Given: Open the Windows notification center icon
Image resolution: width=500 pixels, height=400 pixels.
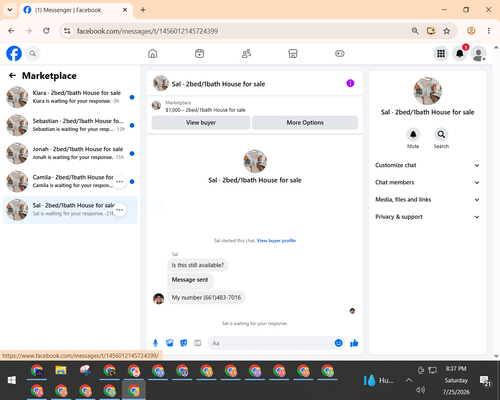Looking at the screenshot, I should [485, 381].
